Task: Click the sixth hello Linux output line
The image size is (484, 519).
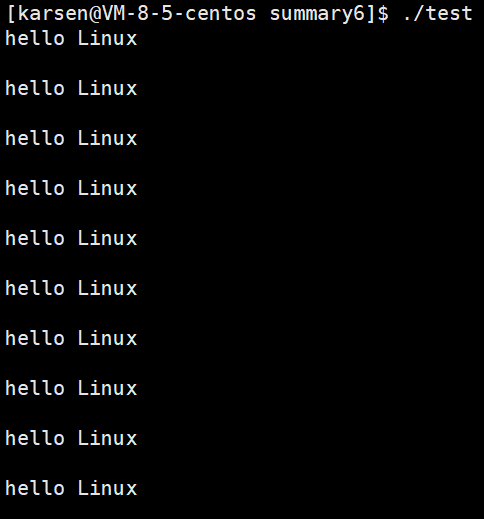Action: [71, 288]
